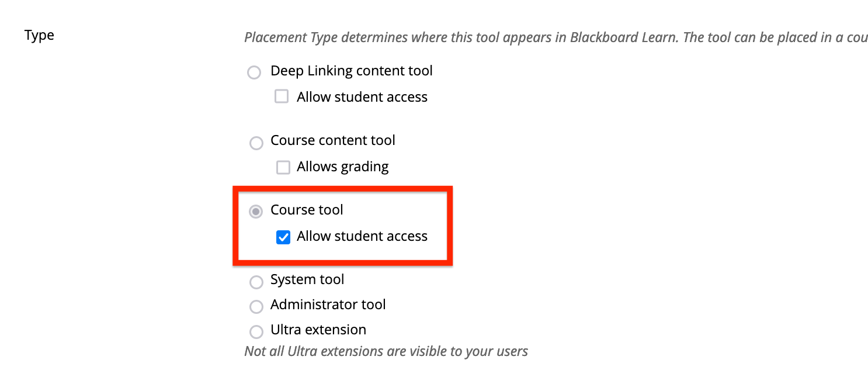Select the Ultra extension placement type

pos(256,331)
